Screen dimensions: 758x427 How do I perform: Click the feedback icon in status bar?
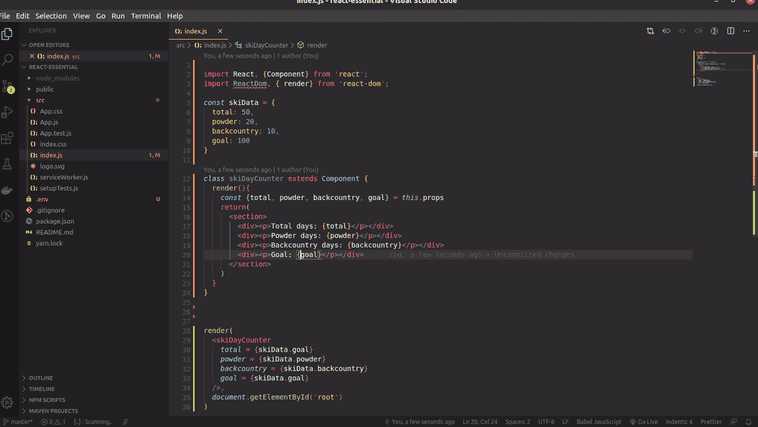pos(733,422)
